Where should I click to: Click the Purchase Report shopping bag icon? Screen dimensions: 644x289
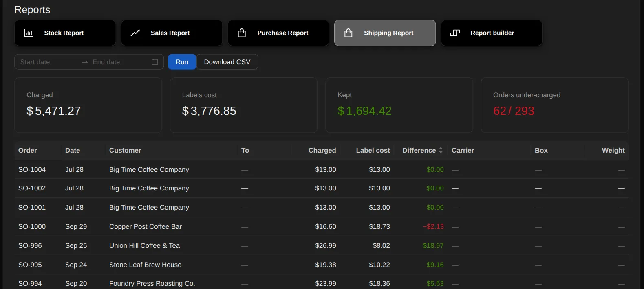coord(242,33)
